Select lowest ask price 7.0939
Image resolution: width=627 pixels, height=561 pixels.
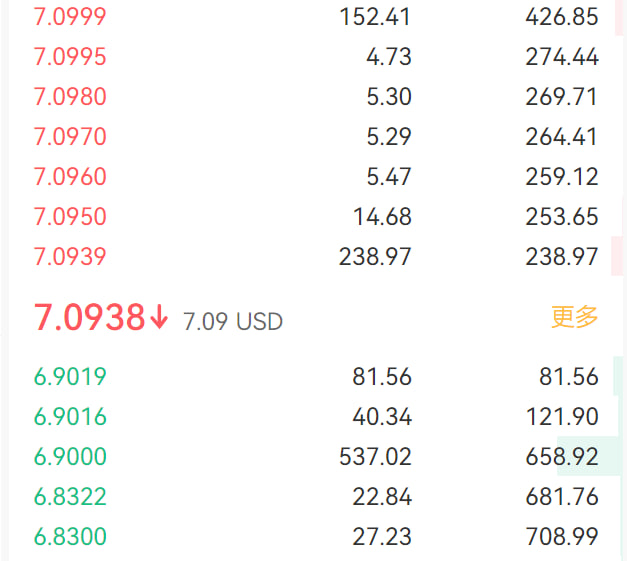pos(70,256)
